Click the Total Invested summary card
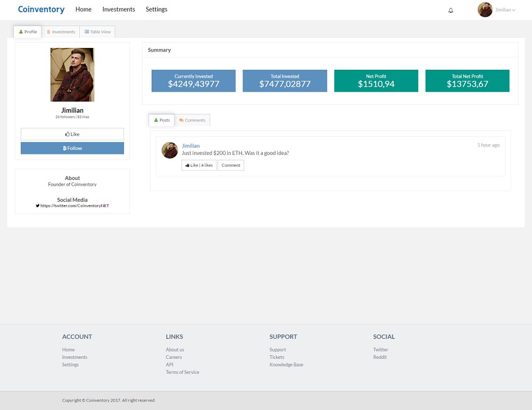This screenshot has width=532, height=410. click(x=285, y=81)
